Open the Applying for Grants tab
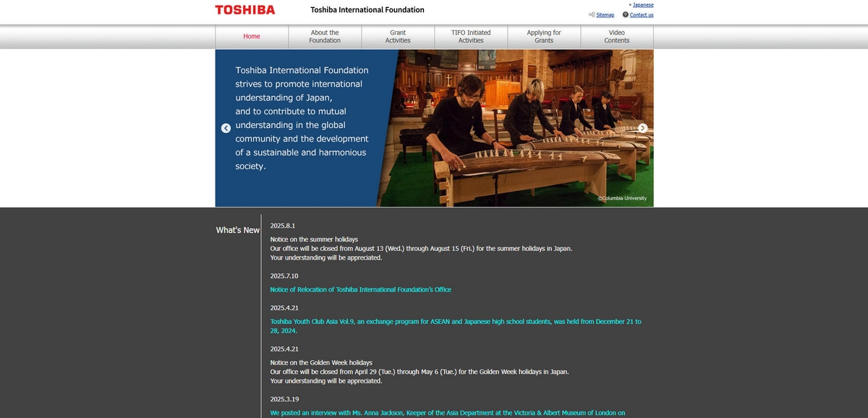Viewport: 868px width, 418px height. click(x=544, y=37)
